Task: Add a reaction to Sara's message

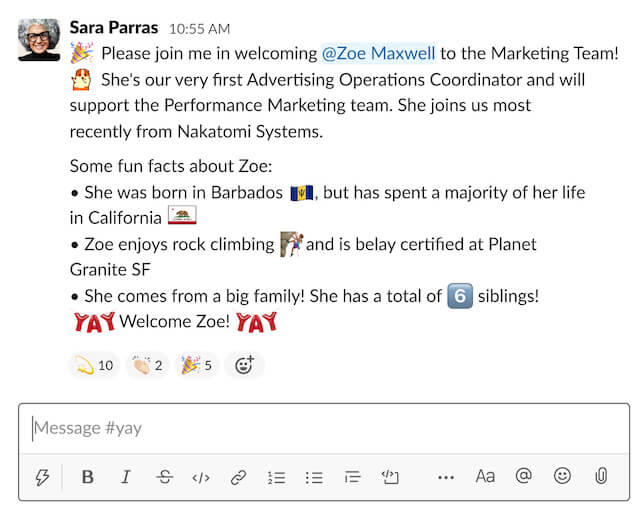Action: click(244, 365)
